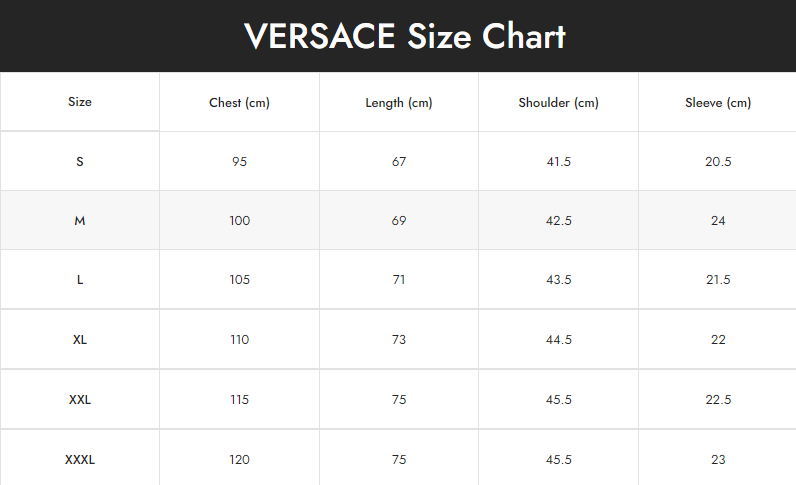Viewport: 796px width, 485px height.
Task: Select the shoulder value 44.5 cell
Action: click(558, 340)
